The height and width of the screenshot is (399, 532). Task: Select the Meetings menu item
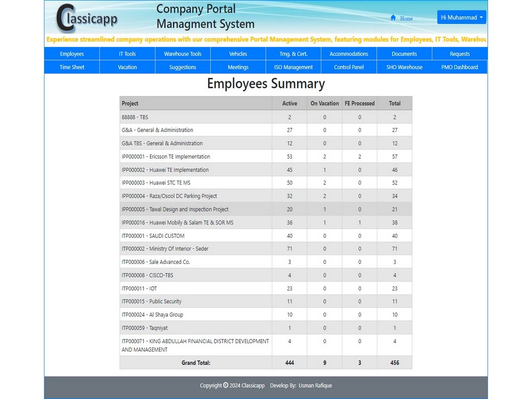238,67
